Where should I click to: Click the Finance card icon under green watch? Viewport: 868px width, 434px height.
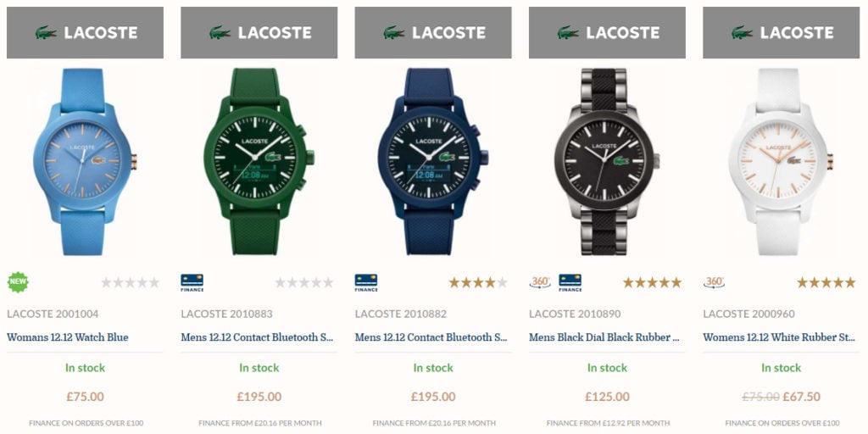(x=192, y=283)
